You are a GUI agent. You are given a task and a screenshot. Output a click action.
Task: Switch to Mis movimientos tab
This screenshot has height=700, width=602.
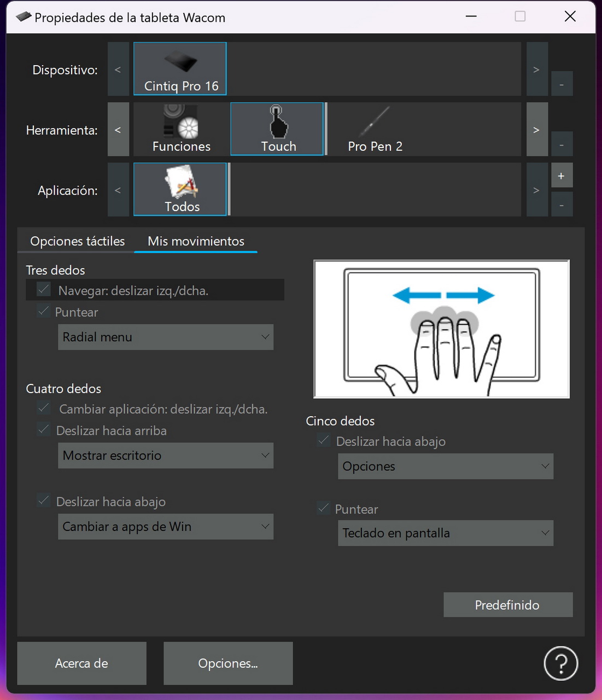click(x=196, y=241)
